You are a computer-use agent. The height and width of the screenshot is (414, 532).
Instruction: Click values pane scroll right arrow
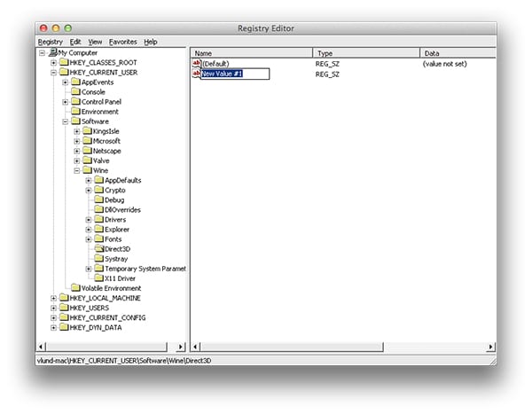[x=491, y=347]
